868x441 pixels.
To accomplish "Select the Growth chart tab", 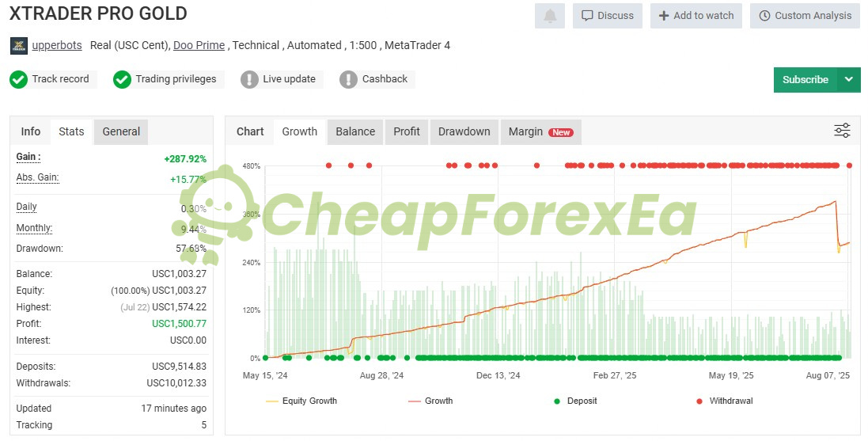I will [x=299, y=132].
